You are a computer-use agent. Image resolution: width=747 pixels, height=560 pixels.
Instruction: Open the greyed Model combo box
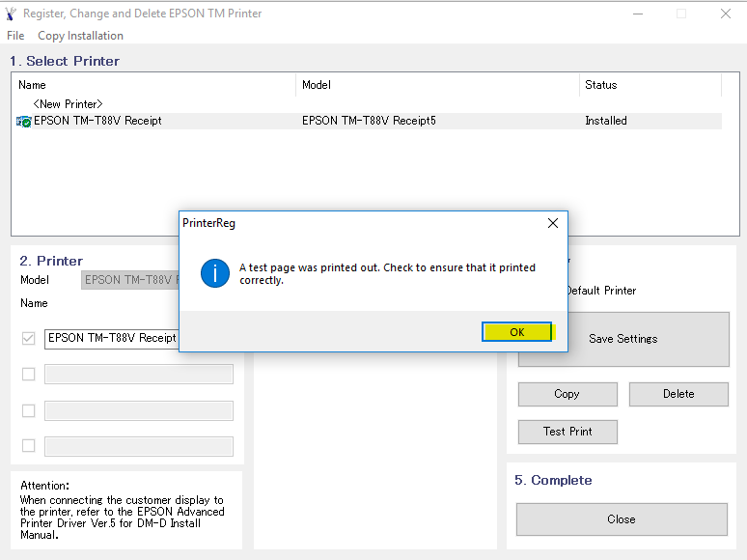(x=130, y=280)
